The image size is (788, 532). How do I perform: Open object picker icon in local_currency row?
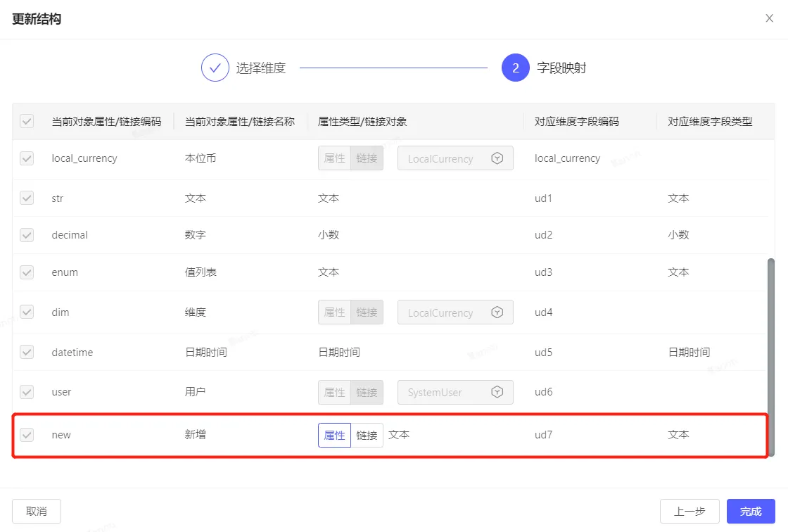[x=497, y=158]
